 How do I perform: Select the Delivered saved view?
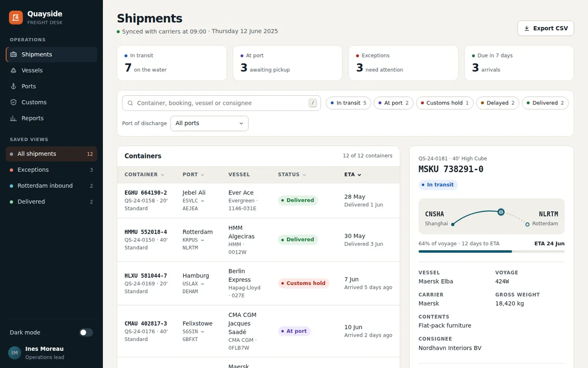(51, 202)
